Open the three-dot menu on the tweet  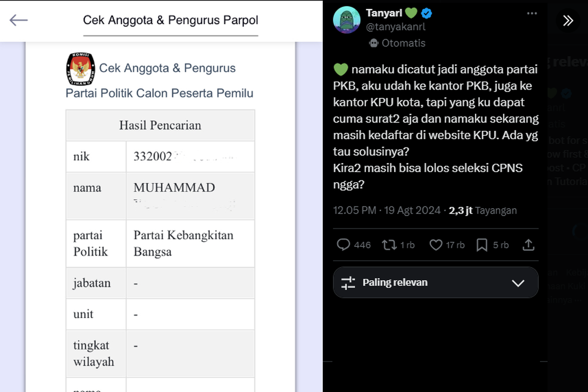pos(532,13)
